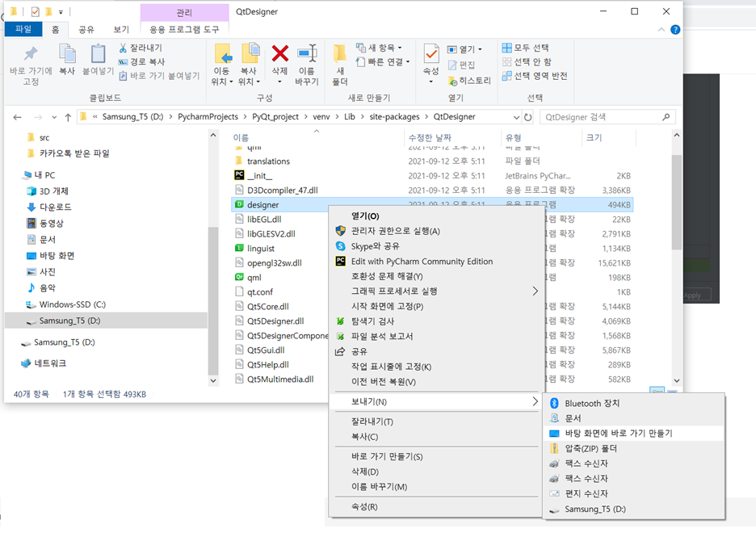Viewport: 756px width, 541px height.
Task: Choose 관리자 권한으로 실행(A)
Action: click(436, 231)
